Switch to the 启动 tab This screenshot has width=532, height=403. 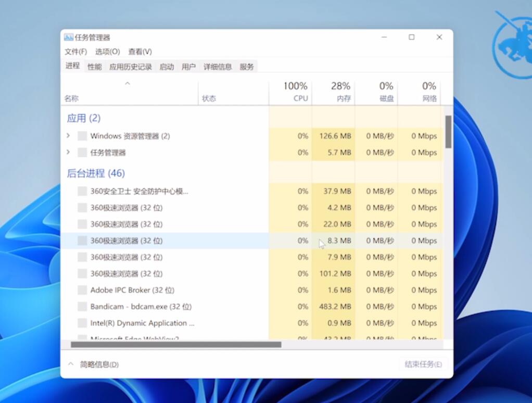point(167,67)
